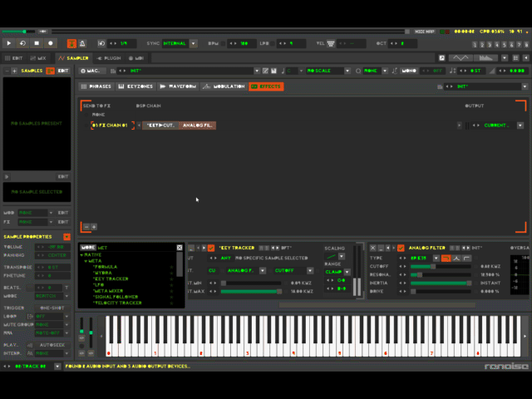Open the Keyzones section

pos(135,86)
